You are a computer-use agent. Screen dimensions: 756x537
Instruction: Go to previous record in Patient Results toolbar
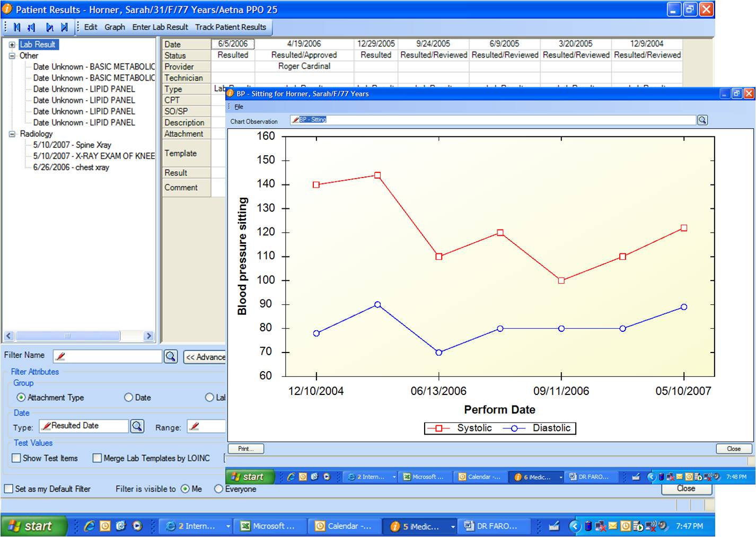pyautogui.click(x=31, y=27)
